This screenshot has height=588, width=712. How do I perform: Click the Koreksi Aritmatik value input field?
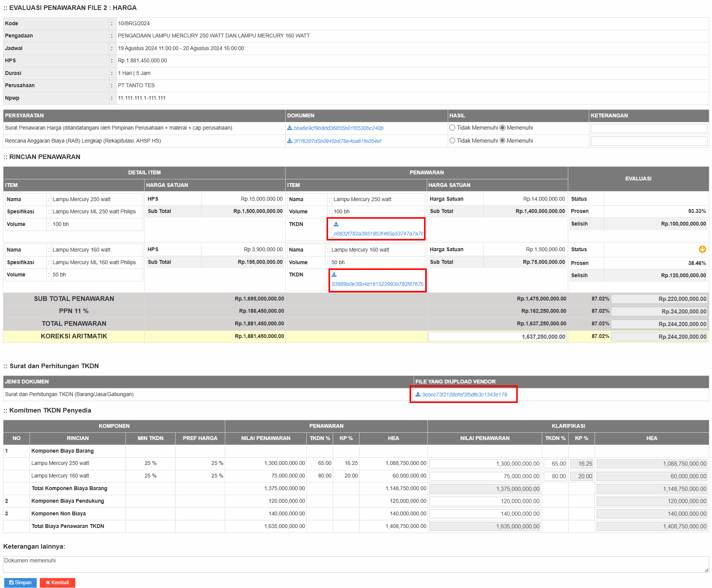(497, 337)
